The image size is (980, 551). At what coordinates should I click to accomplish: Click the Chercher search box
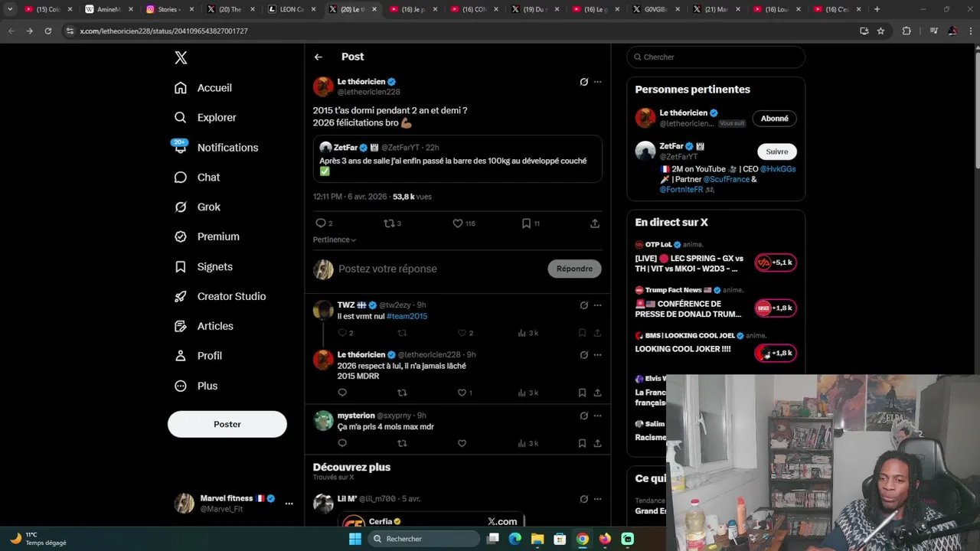pyautogui.click(x=716, y=57)
